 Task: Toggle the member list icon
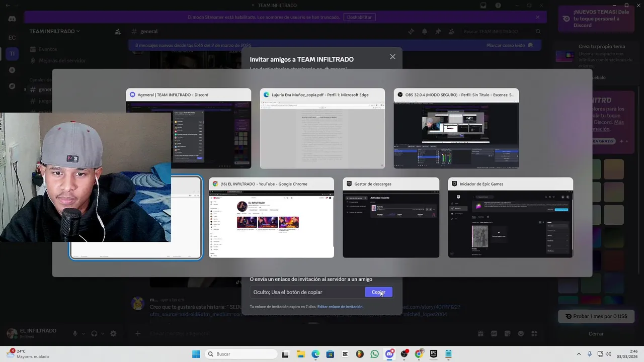click(x=451, y=31)
